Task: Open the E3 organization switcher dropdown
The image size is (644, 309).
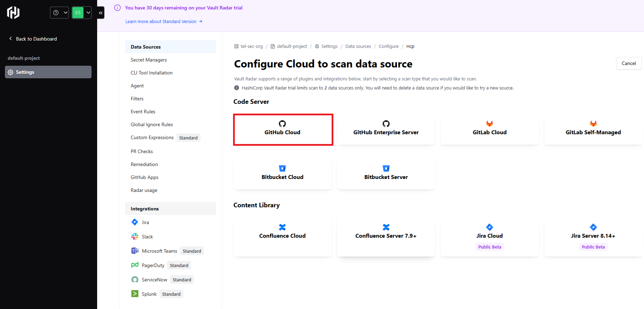Action: tap(81, 13)
